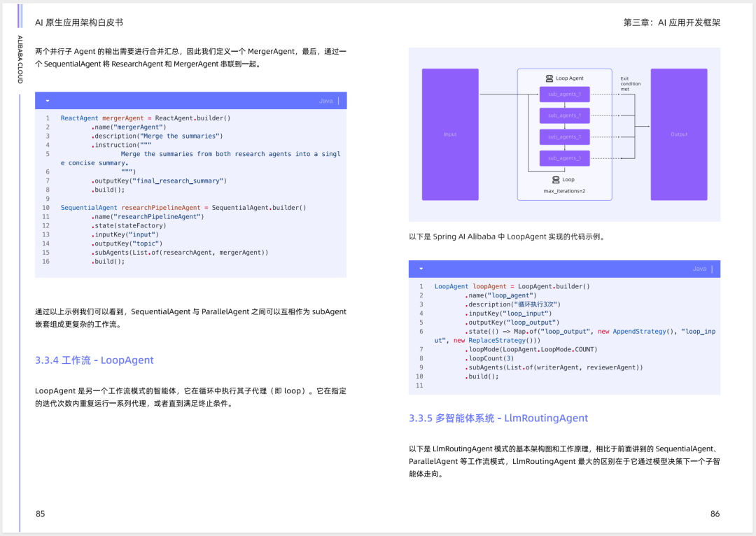This screenshot has width=756, height=536.
Task: Click .loopMode(LoopAgent.LoopMode.COUNT) code line
Action: [531, 349]
